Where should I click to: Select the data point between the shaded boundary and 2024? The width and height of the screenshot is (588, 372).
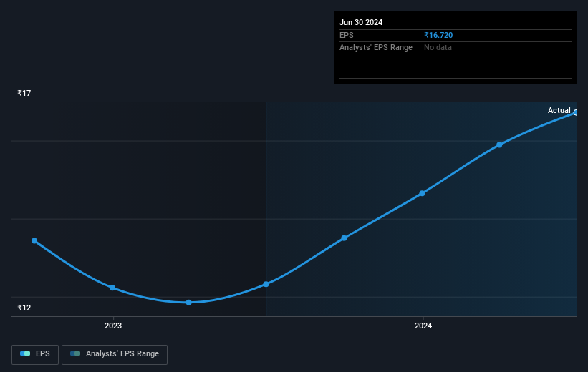[x=344, y=238]
